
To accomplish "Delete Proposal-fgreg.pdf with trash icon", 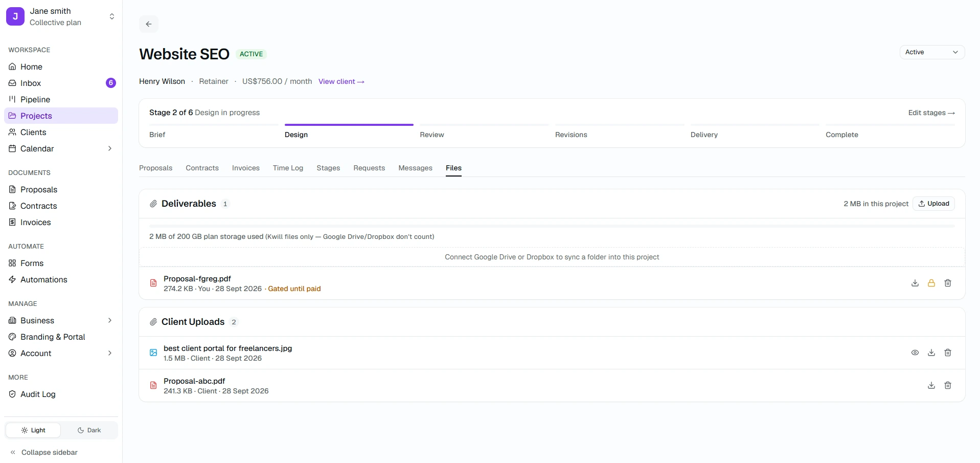I will click(x=948, y=283).
